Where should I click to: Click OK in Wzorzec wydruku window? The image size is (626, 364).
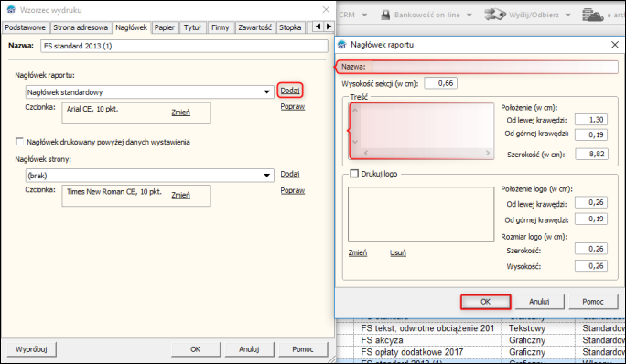(x=196, y=349)
